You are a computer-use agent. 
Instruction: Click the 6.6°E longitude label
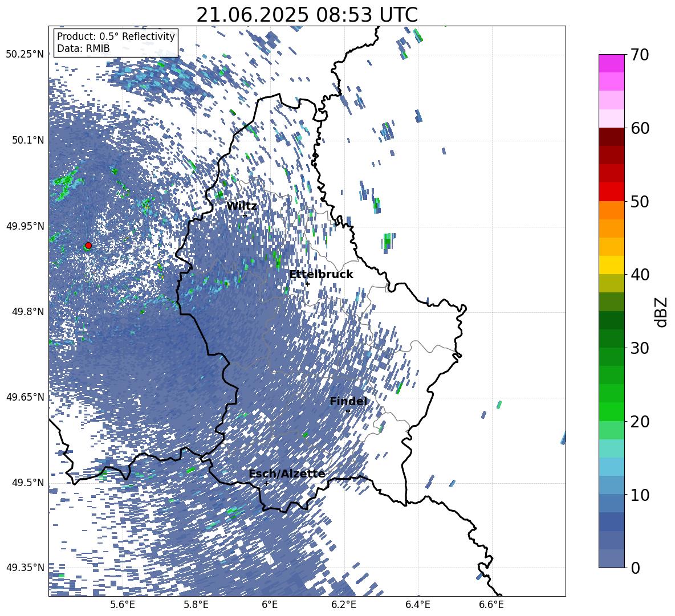point(491,605)
